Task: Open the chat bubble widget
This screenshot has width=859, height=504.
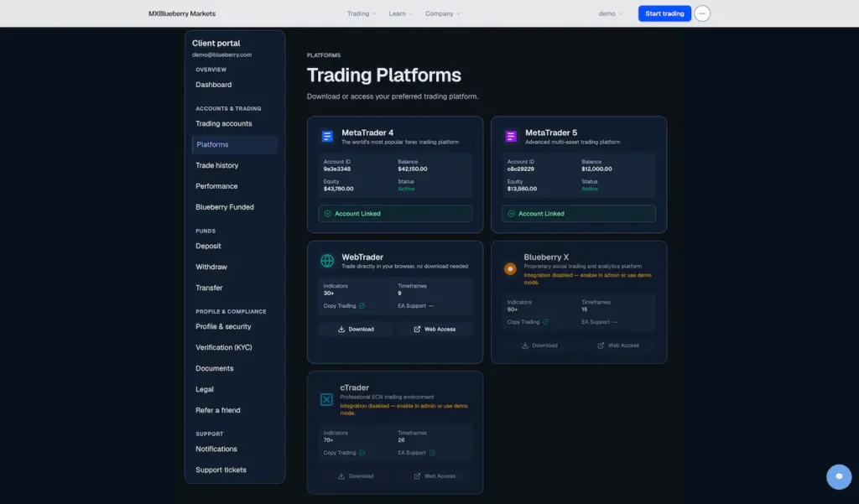Action: click(x=839, y=476)
